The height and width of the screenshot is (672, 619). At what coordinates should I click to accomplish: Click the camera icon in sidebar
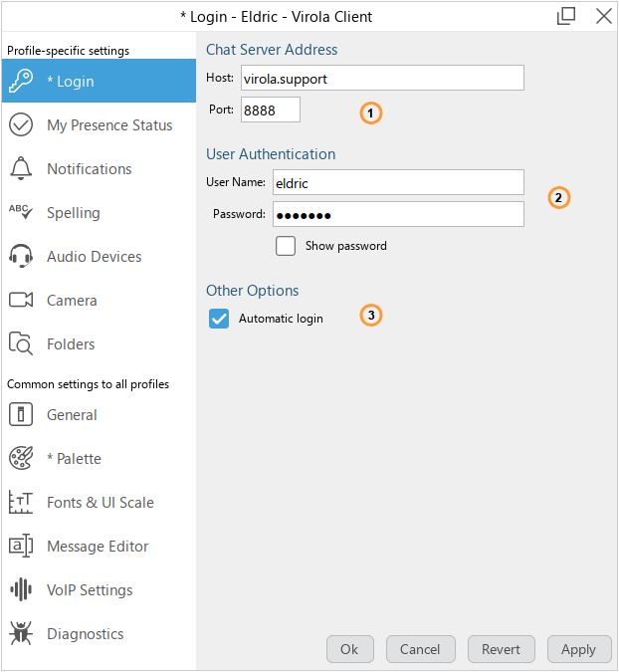(21, 301)
